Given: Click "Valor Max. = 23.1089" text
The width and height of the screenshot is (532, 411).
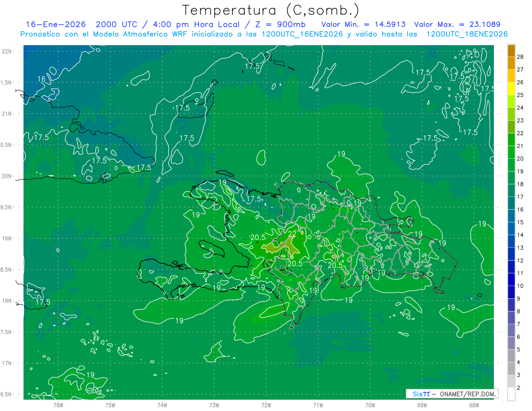Looking at the screenshot, I should [x=457, y=24].
